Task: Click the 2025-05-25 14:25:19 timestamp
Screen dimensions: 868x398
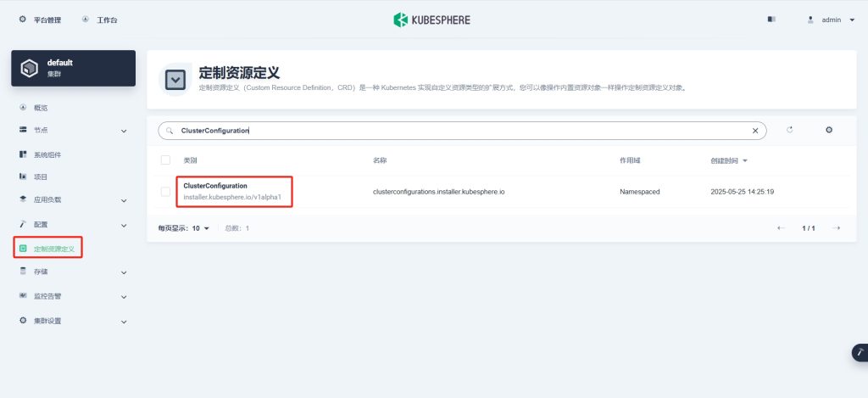Action: [x=742, y=192]
